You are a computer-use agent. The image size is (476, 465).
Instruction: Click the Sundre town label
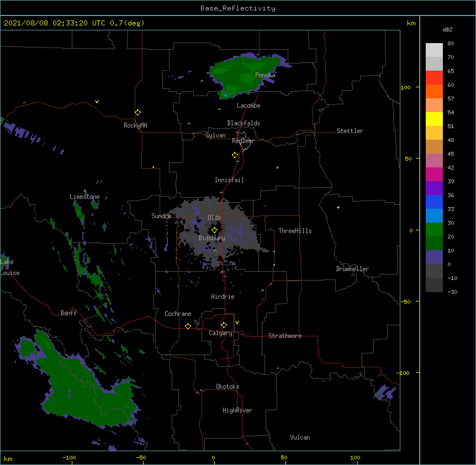(x=161, y=216)
